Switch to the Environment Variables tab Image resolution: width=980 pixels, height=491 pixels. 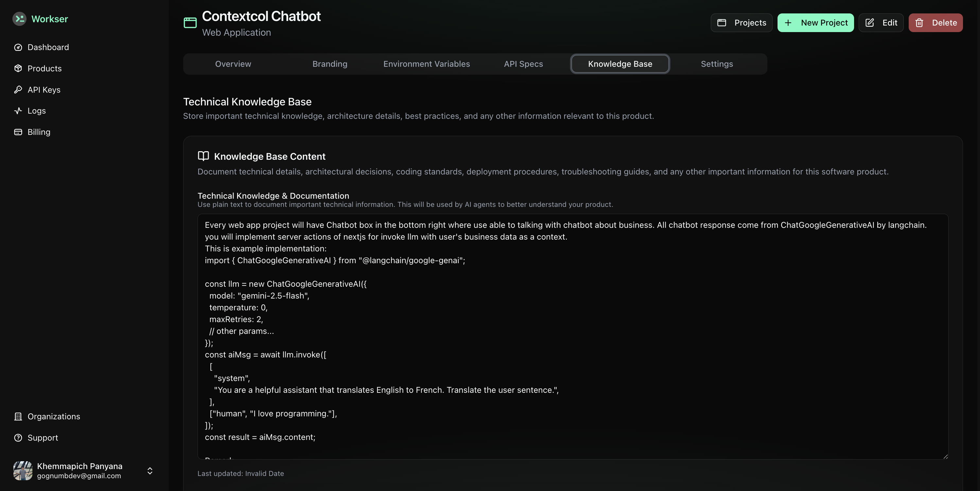[x=426, y=64]
